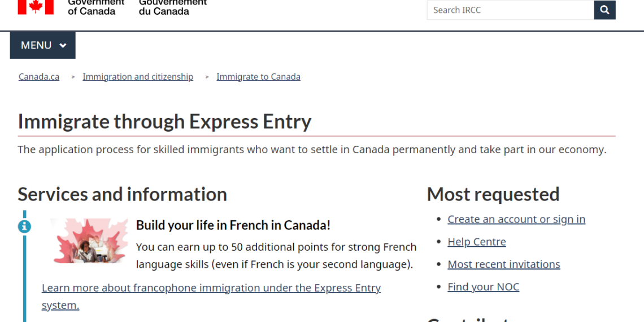The image size is (644, 322).
Task: Click the blue info circle icon
Action: tap(24, 227)
